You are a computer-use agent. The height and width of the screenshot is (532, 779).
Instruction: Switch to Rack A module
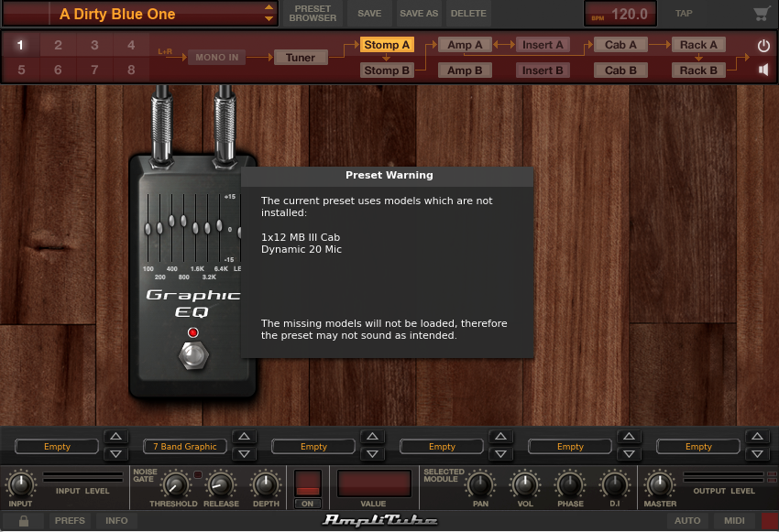point(698,45)
